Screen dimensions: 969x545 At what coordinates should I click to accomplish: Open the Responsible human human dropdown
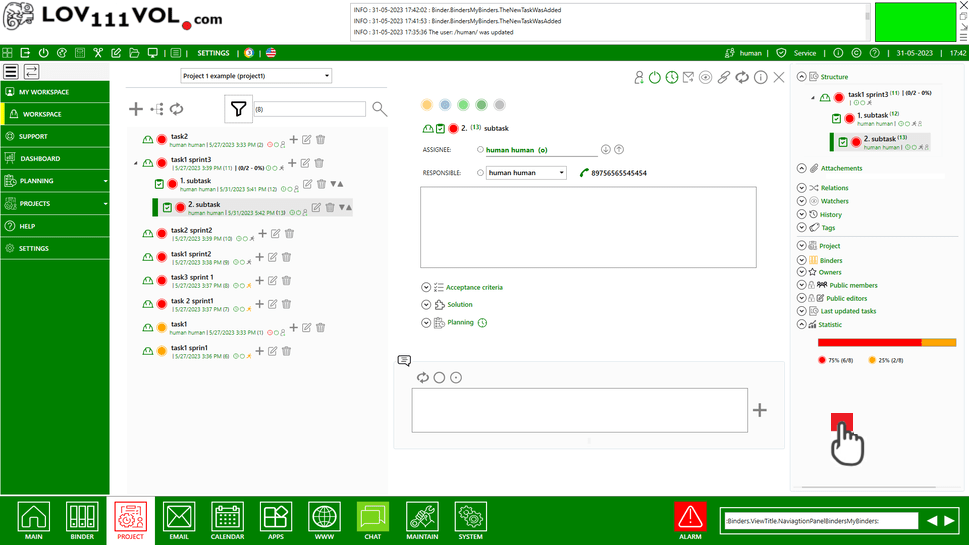pyautogui.click(x=526, y=173)
